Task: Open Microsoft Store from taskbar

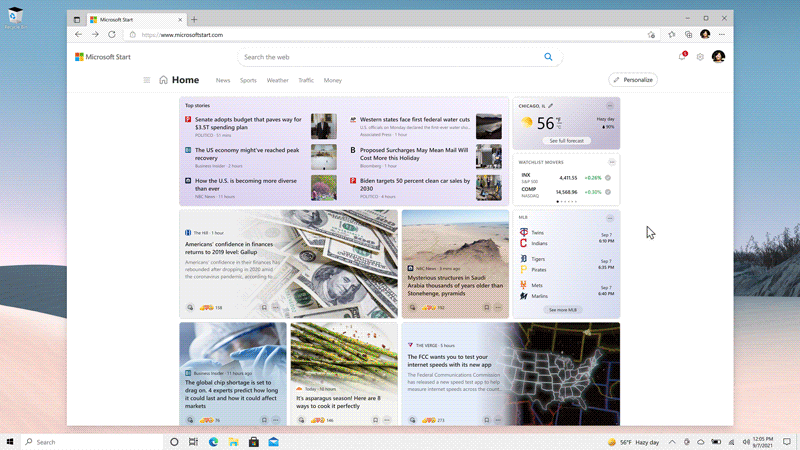Action: (254, 442)
